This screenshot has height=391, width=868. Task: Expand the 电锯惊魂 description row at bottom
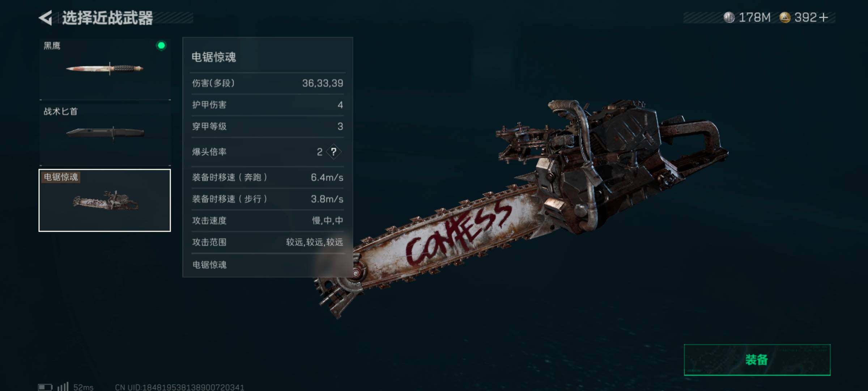268,265
